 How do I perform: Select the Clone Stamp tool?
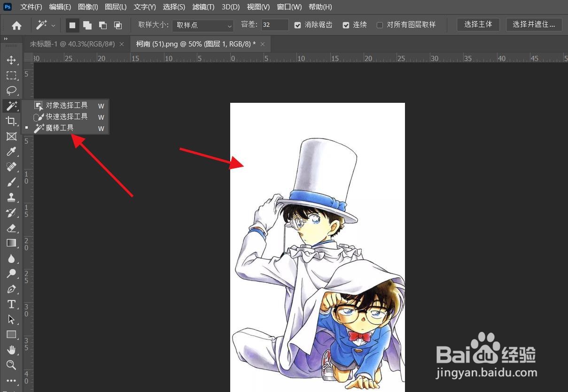pos(11,197)
